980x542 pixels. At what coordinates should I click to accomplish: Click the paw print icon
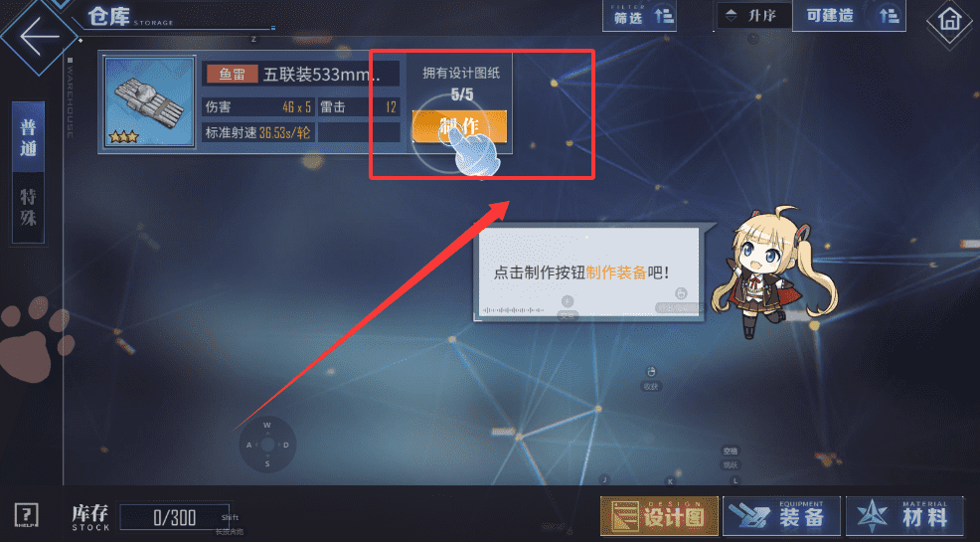tap(35, 339)
